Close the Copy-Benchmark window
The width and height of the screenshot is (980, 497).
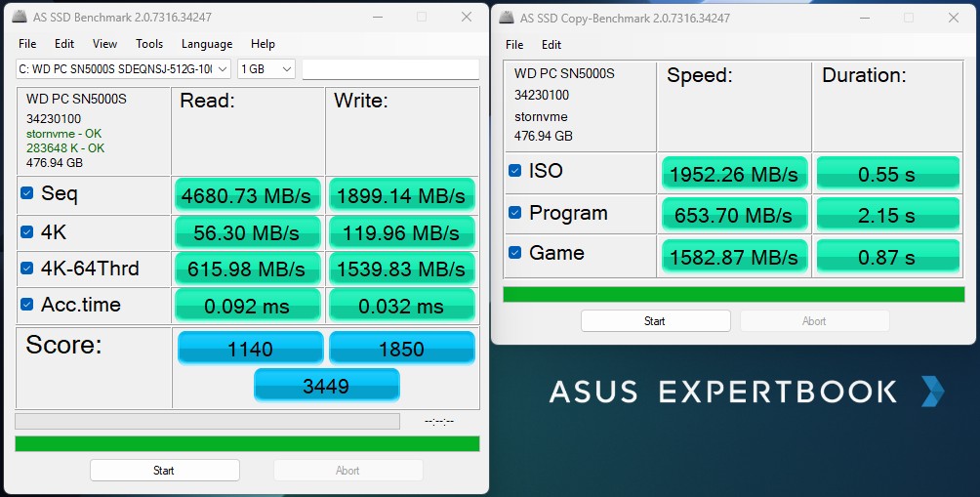click(x=954, y=17)
